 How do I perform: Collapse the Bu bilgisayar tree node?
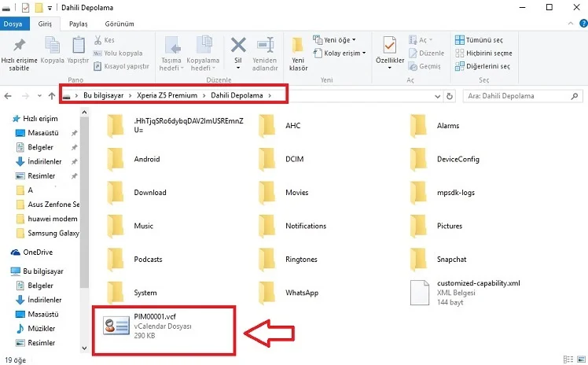pos(6,271)
